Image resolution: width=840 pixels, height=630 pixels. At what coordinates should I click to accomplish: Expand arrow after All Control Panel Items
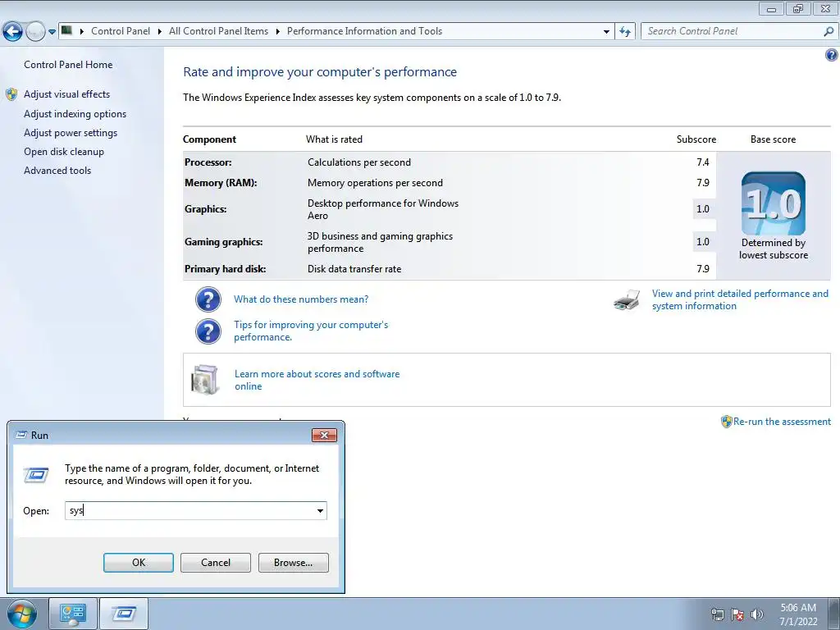(x=277, y=31)
